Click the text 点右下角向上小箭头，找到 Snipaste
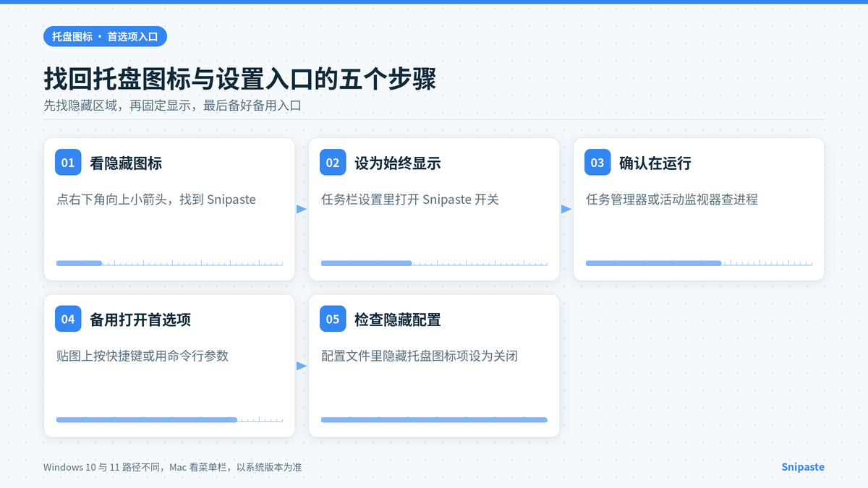868x488 pixels. click(156, 200)
